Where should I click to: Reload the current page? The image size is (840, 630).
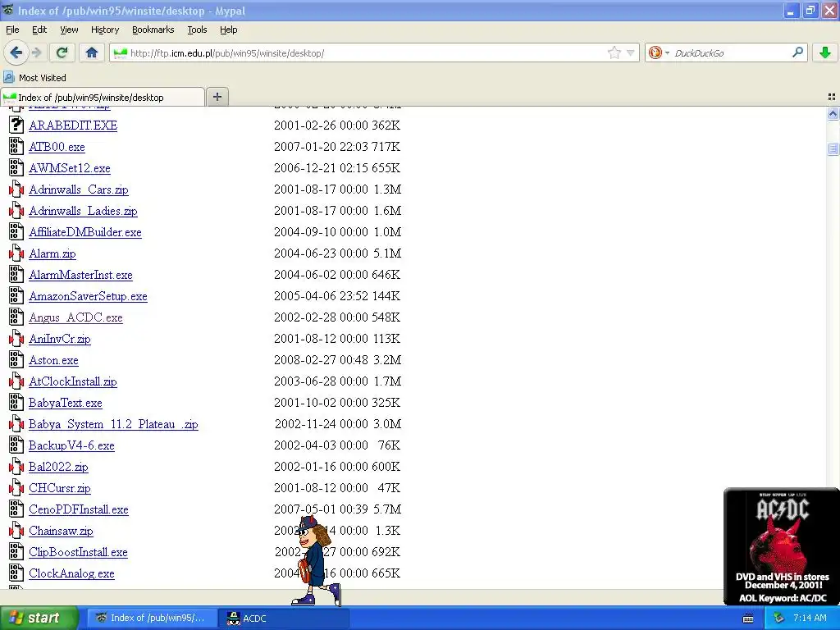click(x=62, y=52)
